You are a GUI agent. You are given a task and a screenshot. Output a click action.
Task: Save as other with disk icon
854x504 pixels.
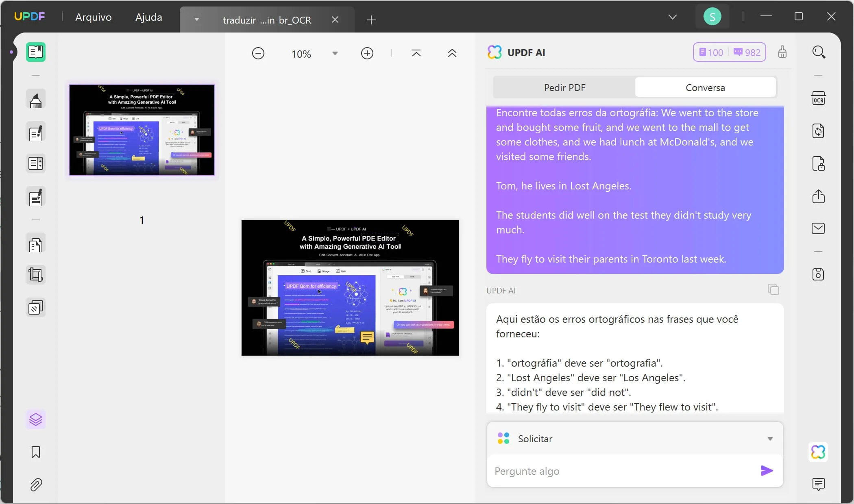click(x=819, y=274)
